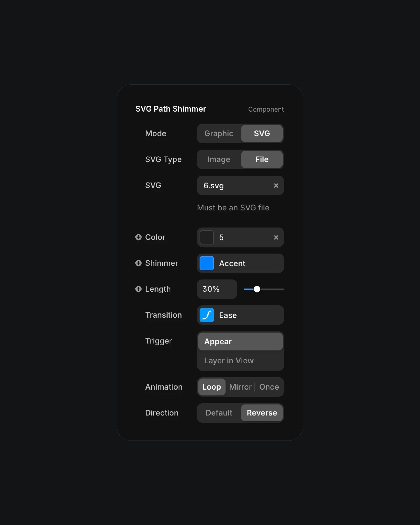
Task: Click the plus icon next to Length
Action: pyautogui.click(x=138, y=289)
